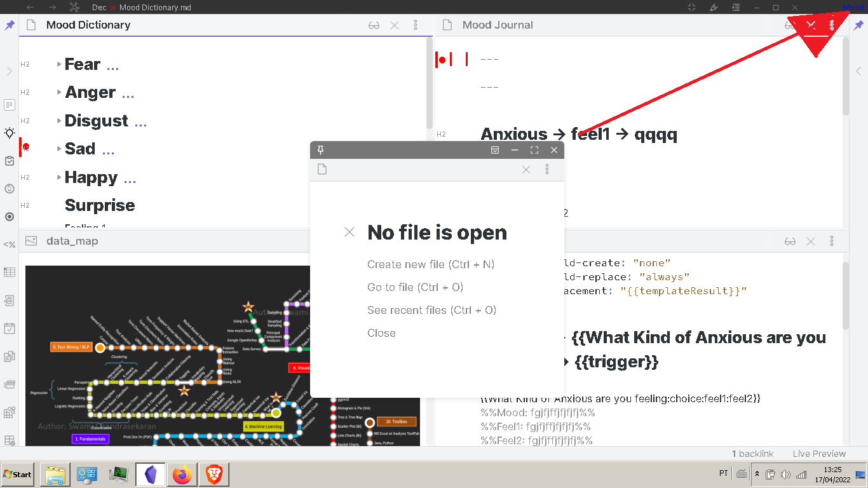Screen dimensions: 868x488
Task: Collapse the Fear heading
Action: point(58,64)
